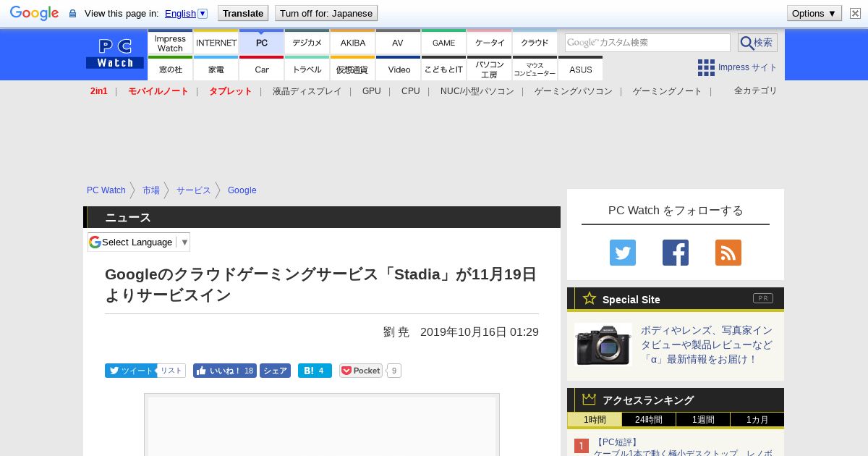Click the Facebook シェア button
Image resolution: width=868 pixels, height=456 pixels.
coord(275,371)
